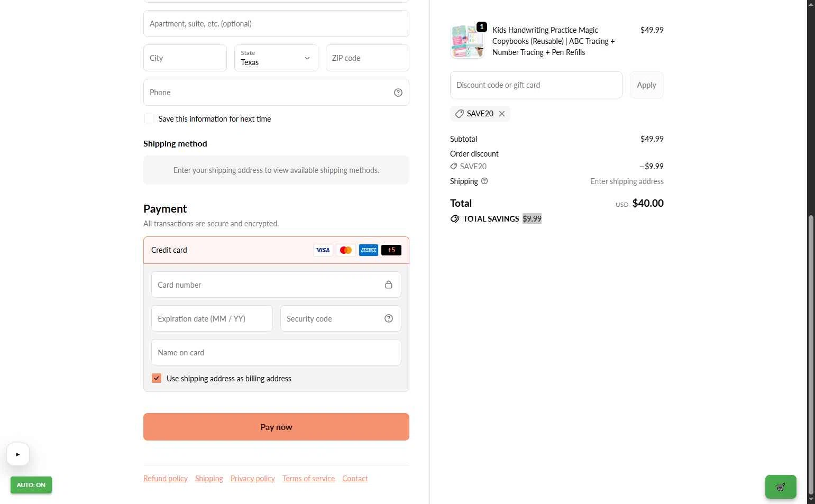This screenshot has height=504, width=815.
Task: Focus the ZIP code field
Action: point(368,58)
